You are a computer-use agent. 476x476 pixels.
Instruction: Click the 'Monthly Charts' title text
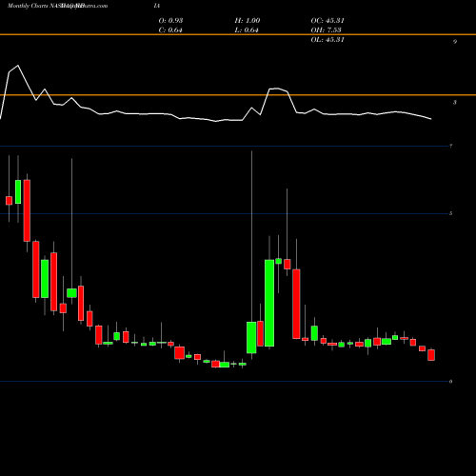[x=27, y=6]
